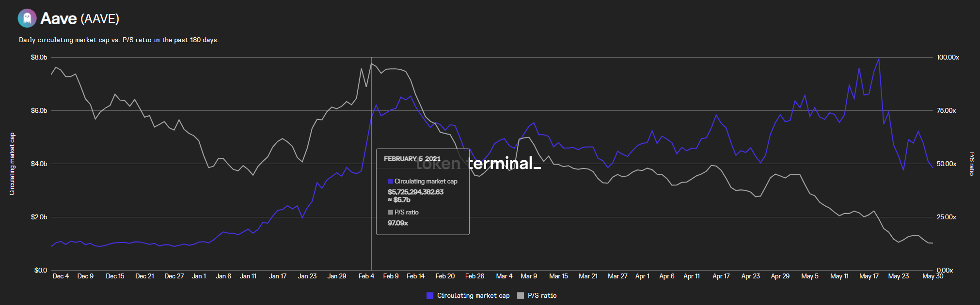Click the 0.00x right axis label
The image size is (980, 305).
(x=945, y=270)
